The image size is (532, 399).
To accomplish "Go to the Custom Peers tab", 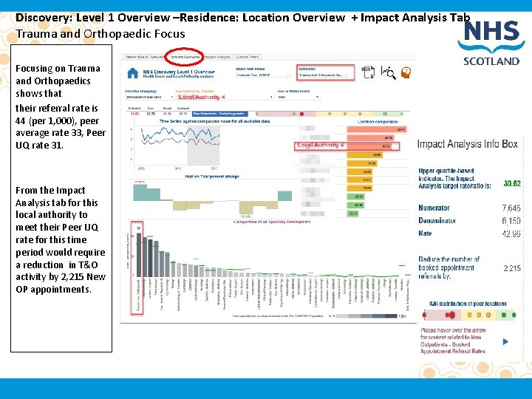I will pos(247,57).
